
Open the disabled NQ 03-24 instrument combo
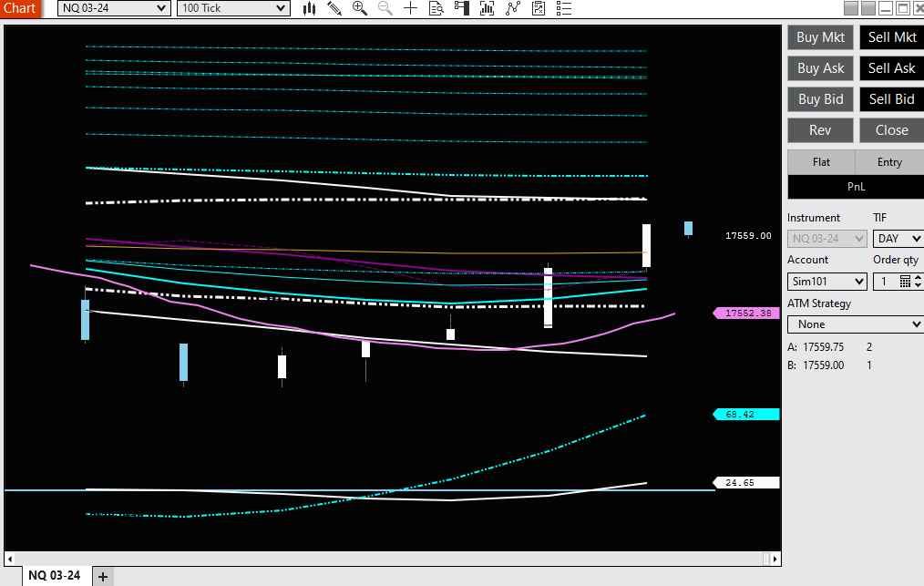(826, 239)
